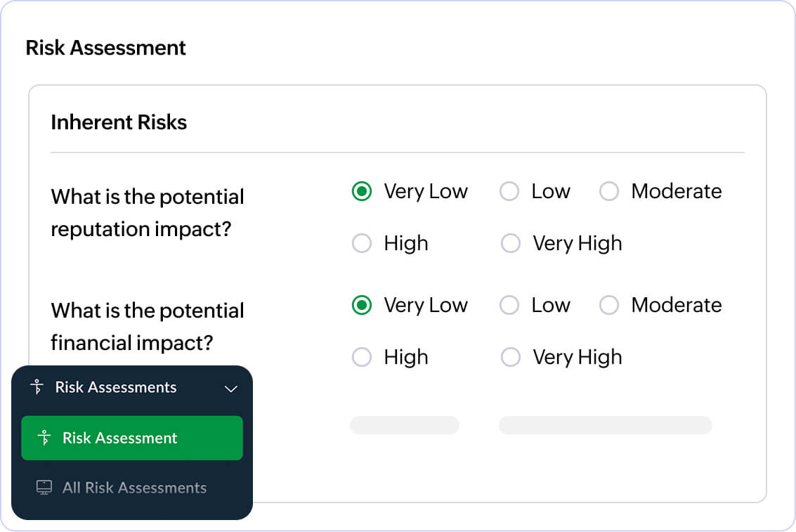
Task: Click the Risk Assessments section header
Action: (x=116, y=387)
